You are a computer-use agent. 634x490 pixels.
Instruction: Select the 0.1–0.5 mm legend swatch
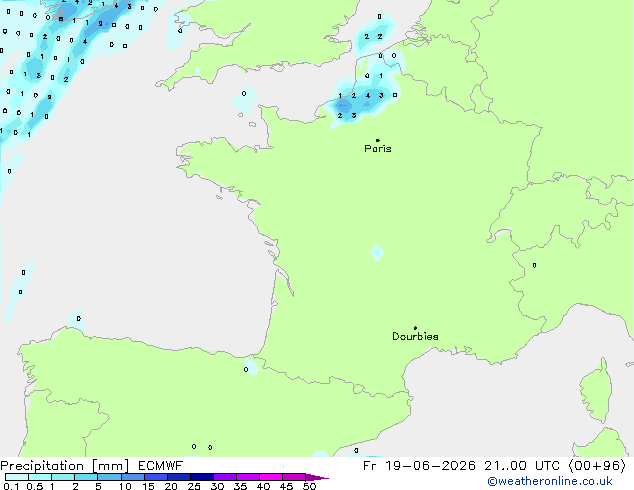17,477
